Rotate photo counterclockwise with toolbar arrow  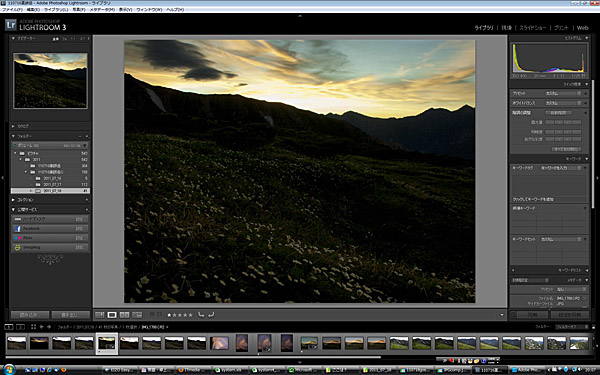[201, 315]
